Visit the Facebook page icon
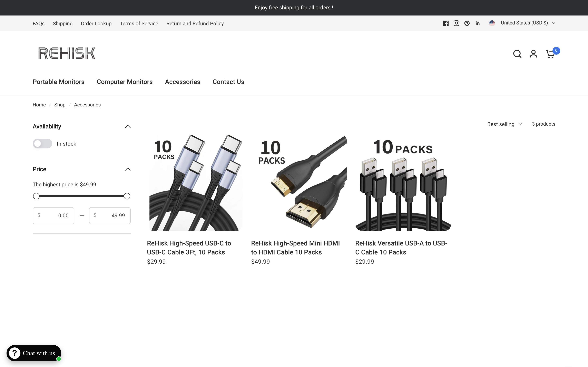The width and height of the screenshot is (588, 367). 446,23
